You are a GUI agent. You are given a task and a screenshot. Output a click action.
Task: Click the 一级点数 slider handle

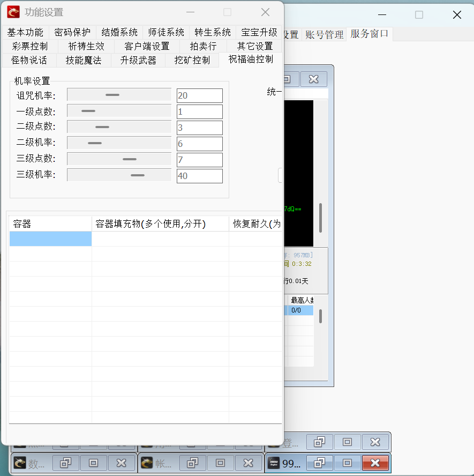point(88,111)
